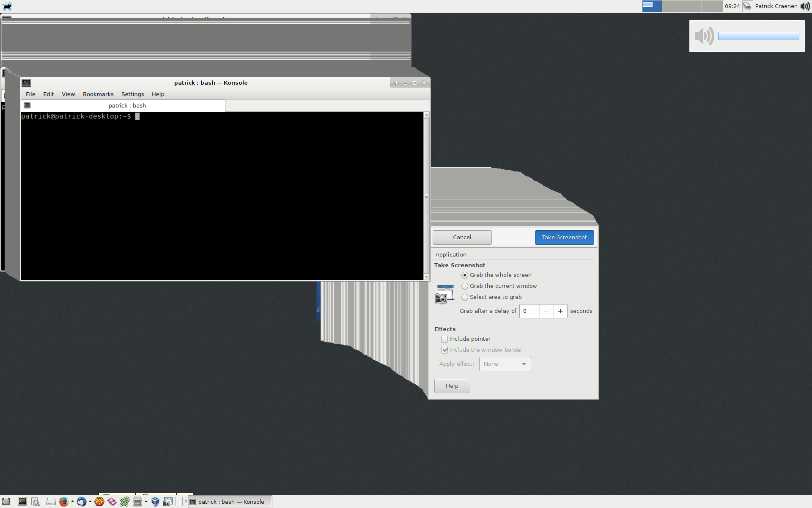The width and height of the screenshot is (812, 508).
Task: Click the Konsole vertical scrollbar track
Action: (x=426, y=196)
